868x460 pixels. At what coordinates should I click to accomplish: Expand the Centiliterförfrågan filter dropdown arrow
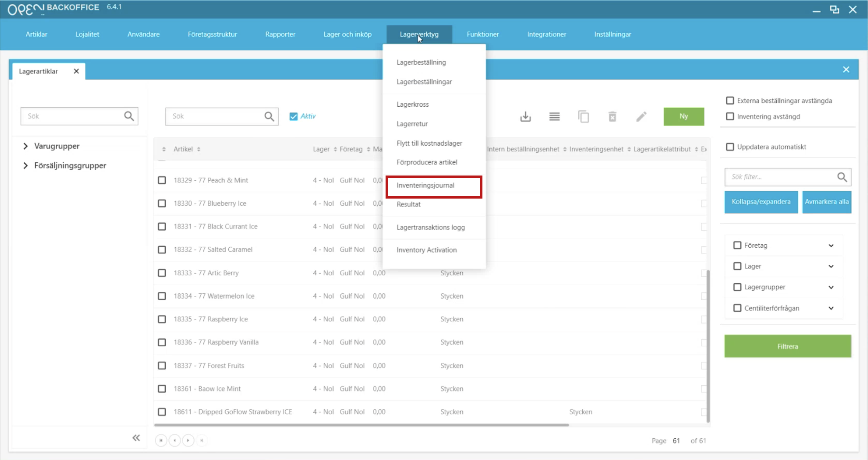[831, 308]
